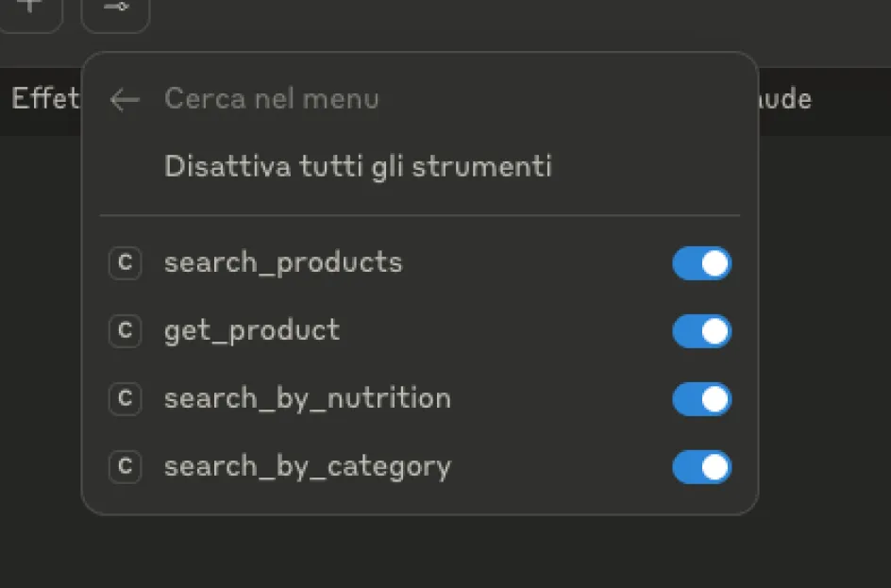The image size is (891, 588).
Task: Open the partially visible "Effet" selector
Action: pyautogui.click(x=43, y=99)
